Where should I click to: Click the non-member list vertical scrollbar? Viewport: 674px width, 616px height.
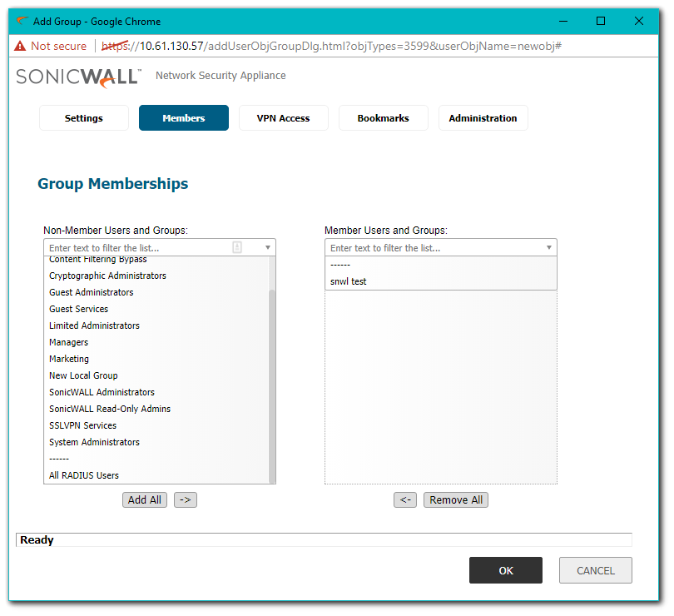272,383
